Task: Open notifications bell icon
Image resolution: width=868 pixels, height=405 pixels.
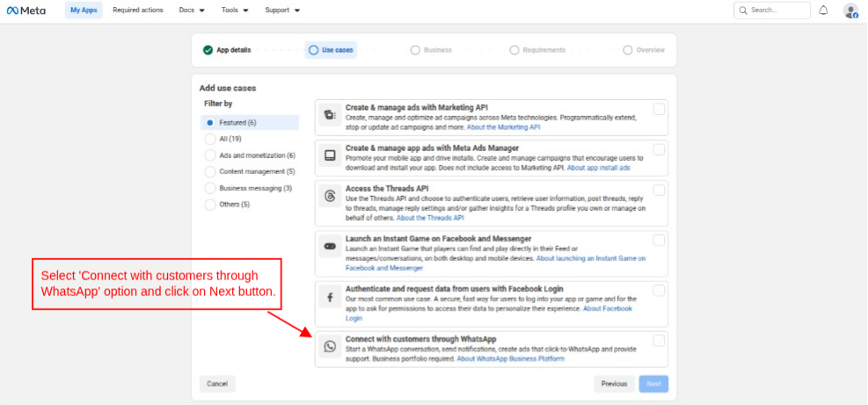Action: (823, 10)
